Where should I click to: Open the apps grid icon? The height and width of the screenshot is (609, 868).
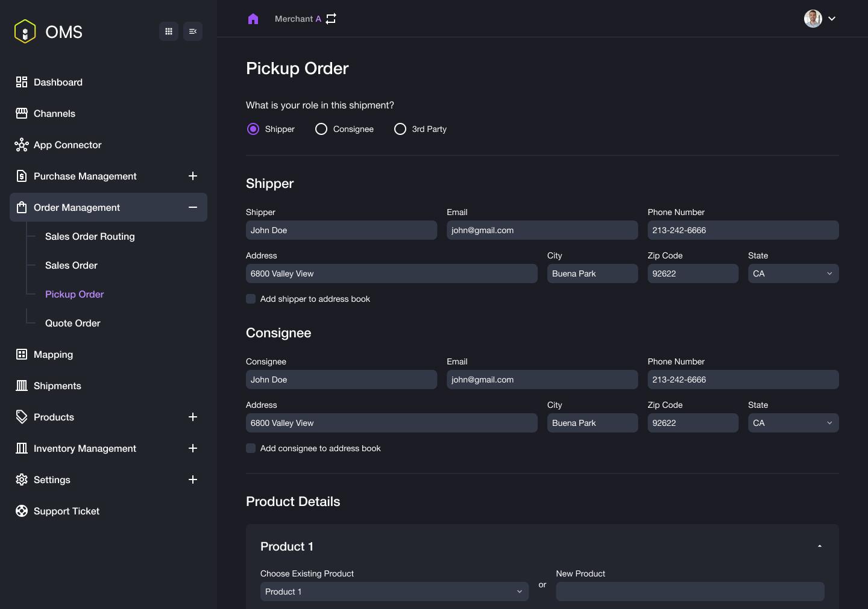[169, 31]
